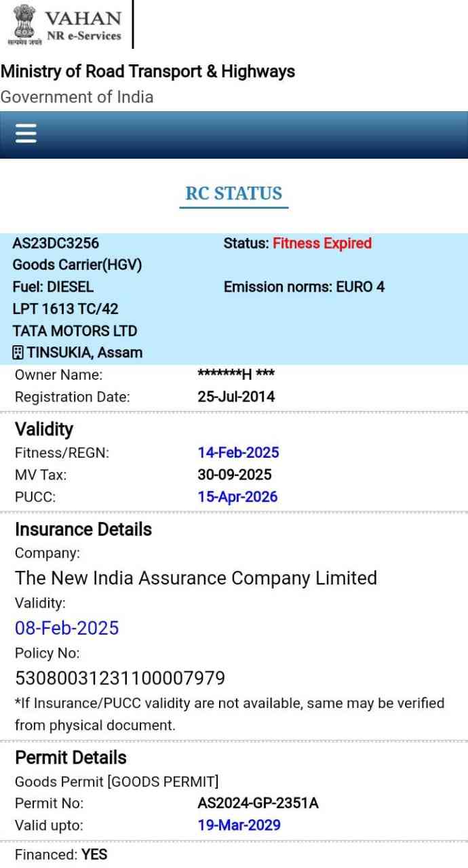Click permit number AS2024-GP-2351A

258,803
